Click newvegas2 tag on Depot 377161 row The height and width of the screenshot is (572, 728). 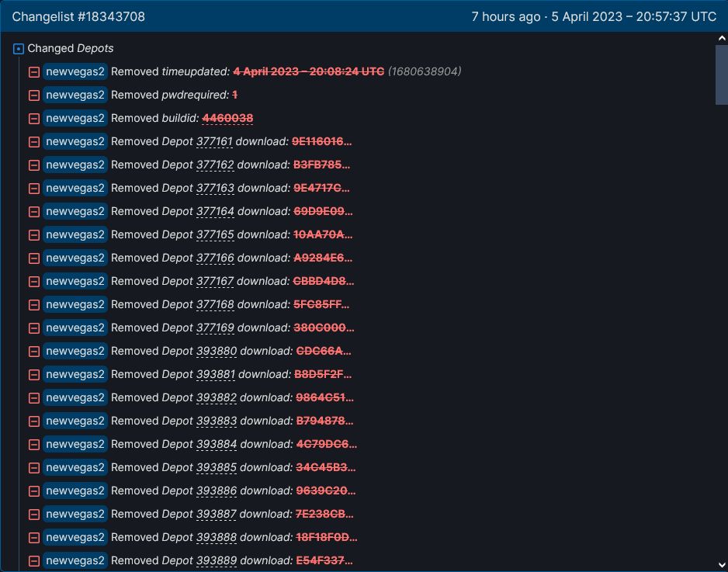click(x=75, y=141)
